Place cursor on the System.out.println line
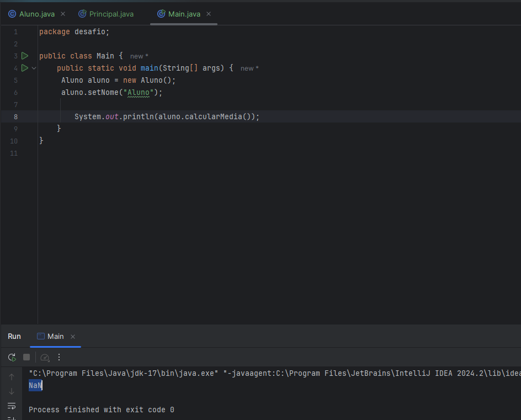 point(167,116)
